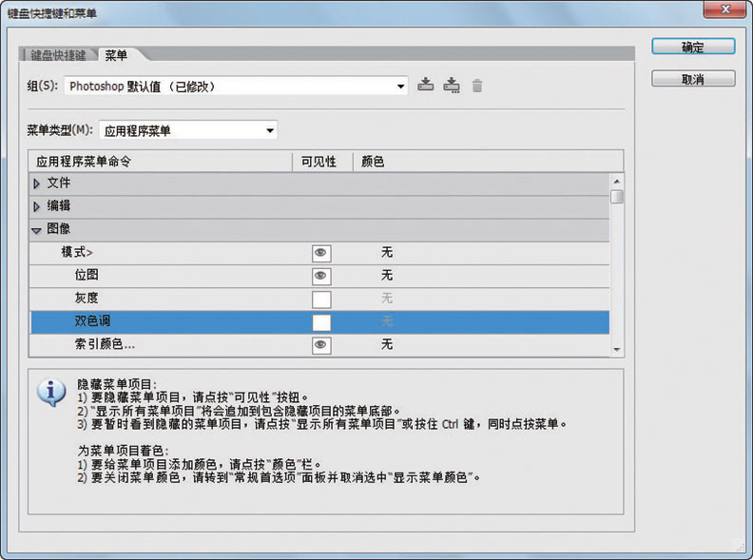
Task: Click the create new menu set icon
Action: click(x=452, y=86)
